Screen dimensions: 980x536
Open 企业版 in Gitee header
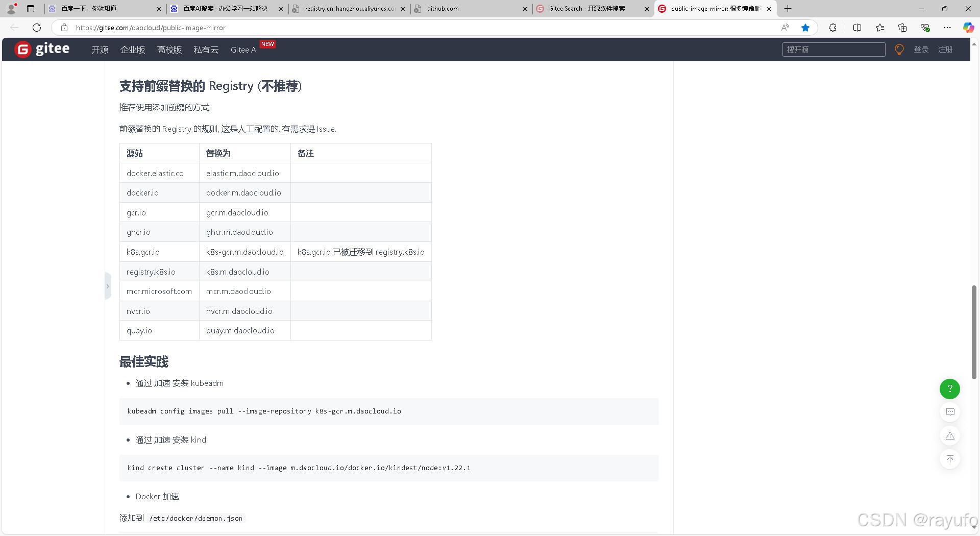tap(133, 50)
